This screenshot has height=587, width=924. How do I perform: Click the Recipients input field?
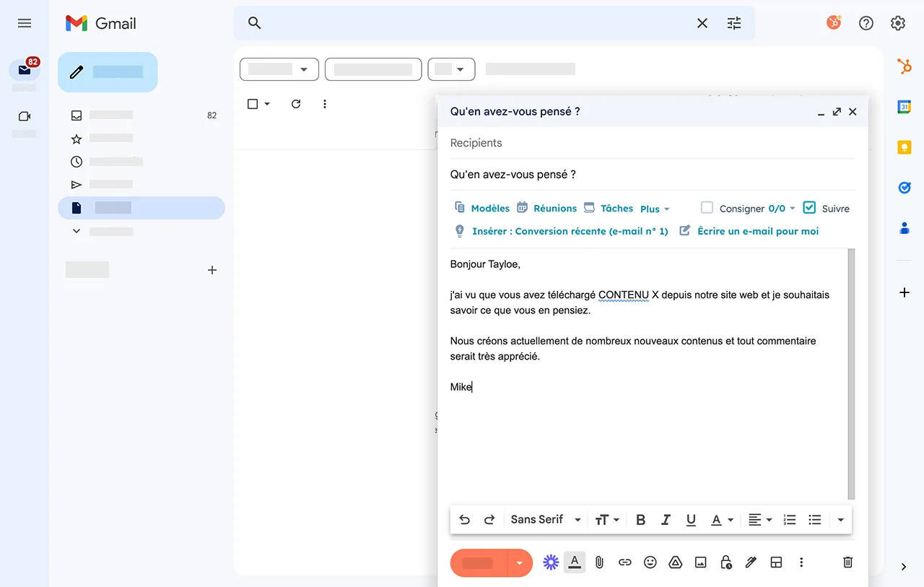pos(650,143)
